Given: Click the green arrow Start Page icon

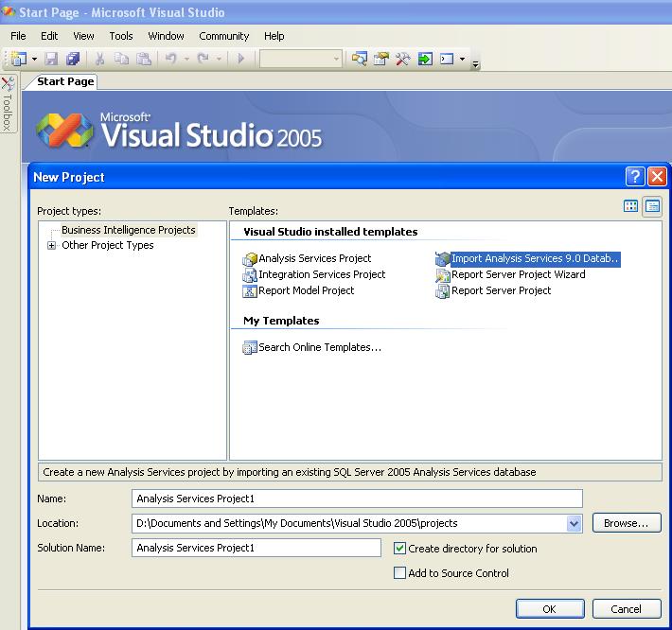Looking at the screenshot, I should pyautogui.click(x=425, y=59).
